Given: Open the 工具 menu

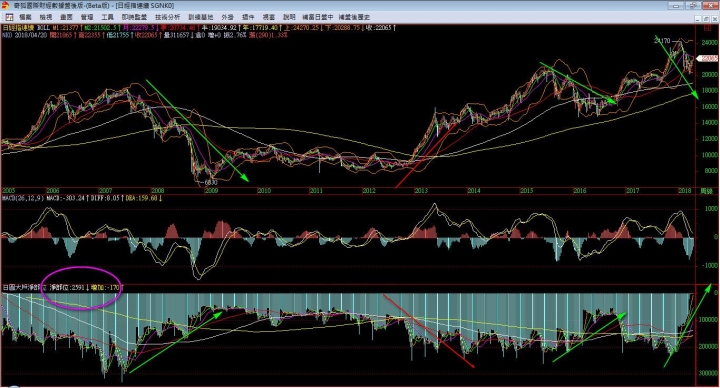Looking at the screenshot, I should click(x=107, y=17).
